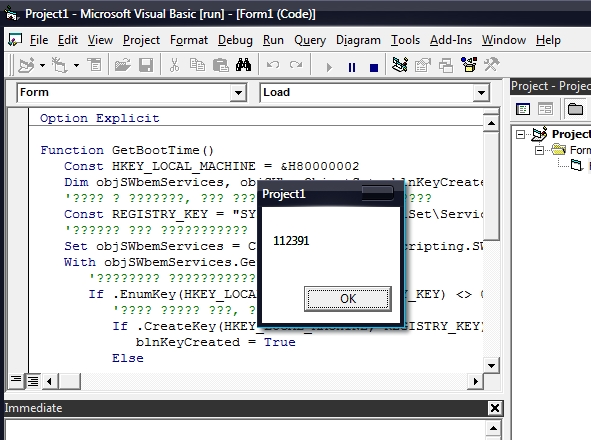Click the 'Function GetBootTime()' code line
The width and height of the screenshot is (591, 440).
tap(127, 150)
